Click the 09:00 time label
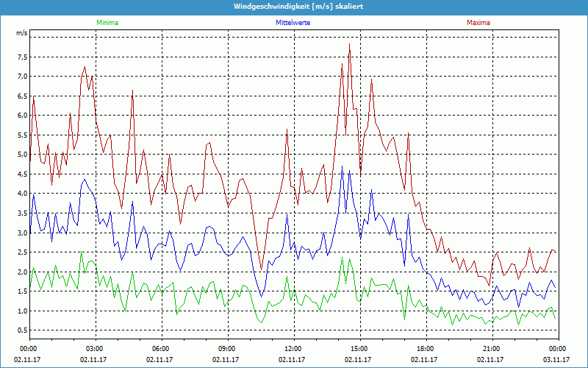The height and width of the screenshot is (368, 588). (x=227, y=349)
